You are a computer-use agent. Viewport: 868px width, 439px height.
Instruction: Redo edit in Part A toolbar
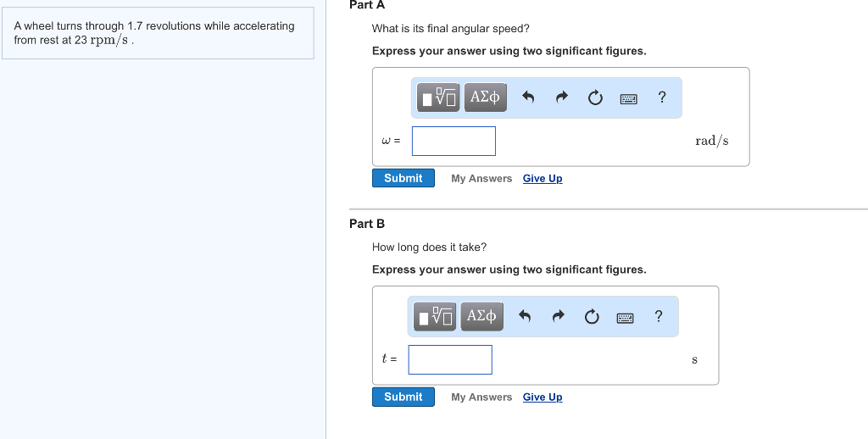(561, 97)
